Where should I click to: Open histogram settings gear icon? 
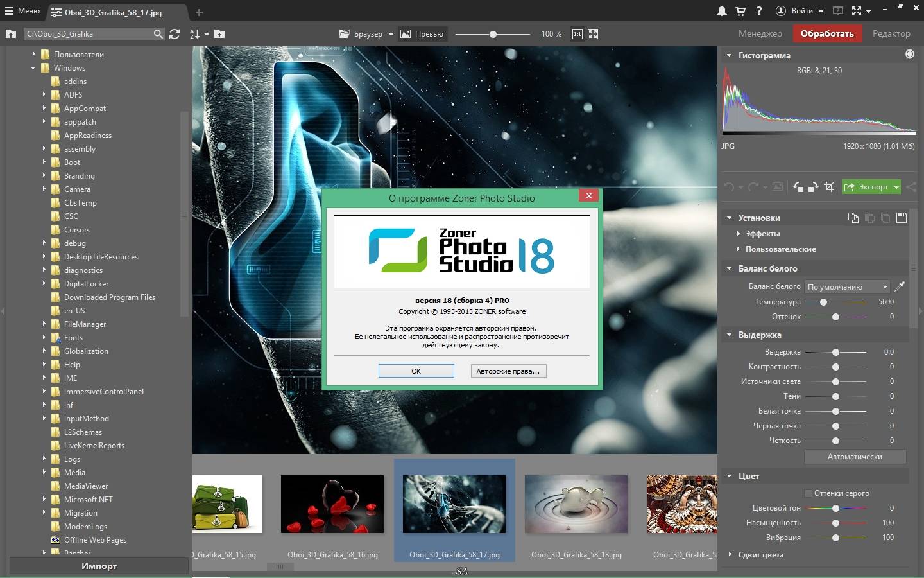910,55
